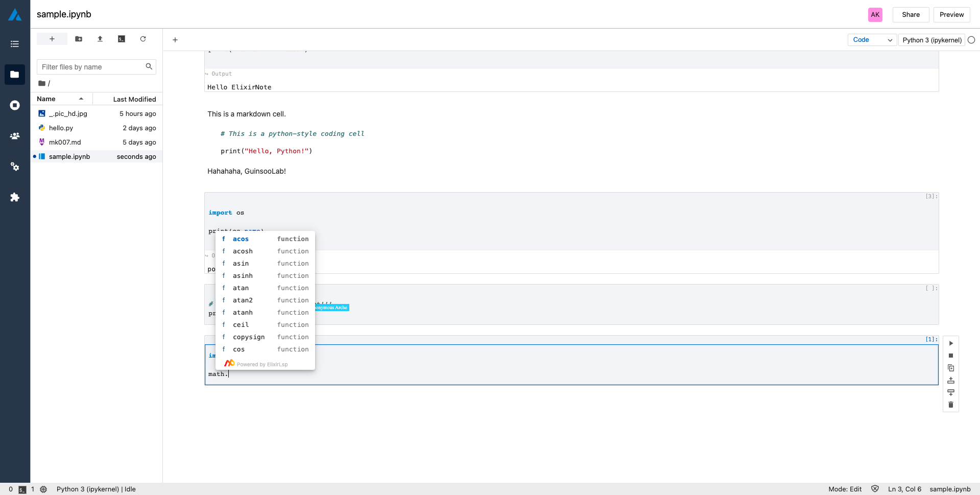Insert a cell below the active cell

(x=951, y=392)
